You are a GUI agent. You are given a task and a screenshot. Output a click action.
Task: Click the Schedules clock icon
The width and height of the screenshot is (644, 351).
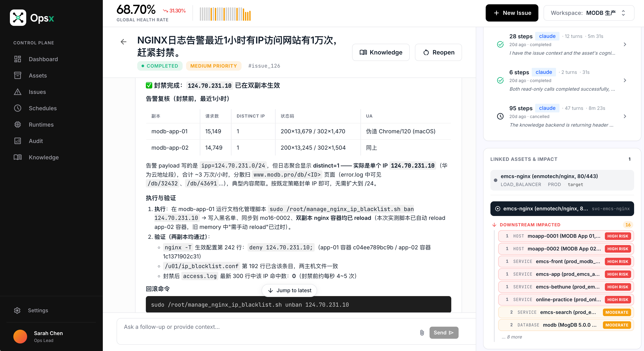(17, 108)
